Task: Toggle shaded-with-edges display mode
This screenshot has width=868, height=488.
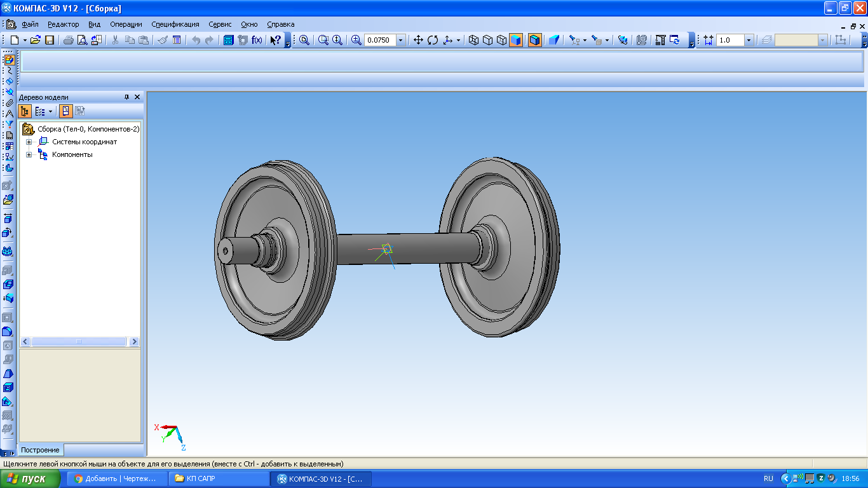Action: pos(535,40)
